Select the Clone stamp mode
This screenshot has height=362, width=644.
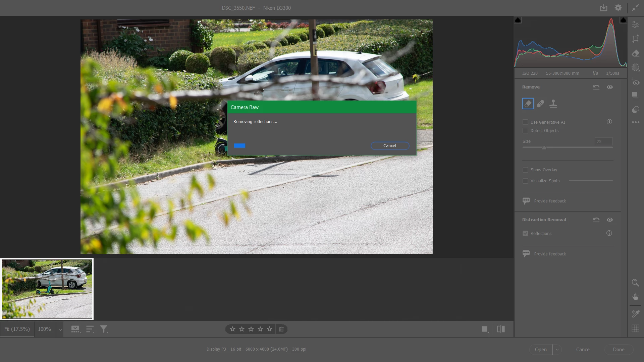(x=553, y=104)
